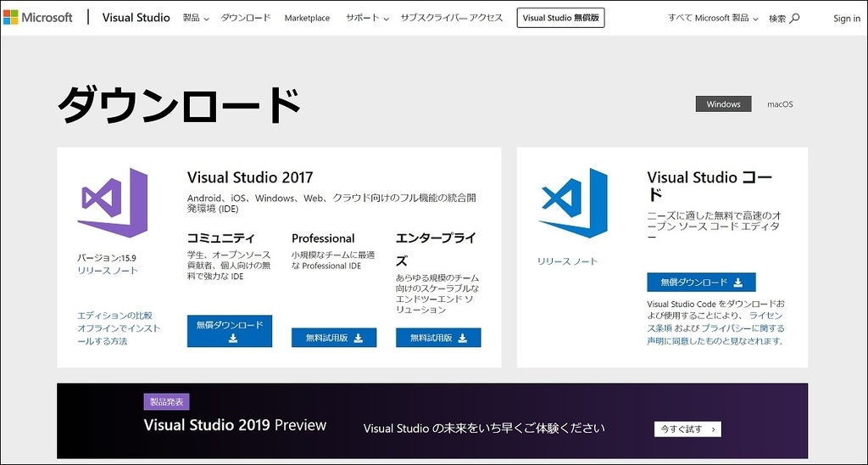Screen dimensions: 868x465
Task: Click the purple Visual Studio 2017 logo
Action: (x=113, y=203)
